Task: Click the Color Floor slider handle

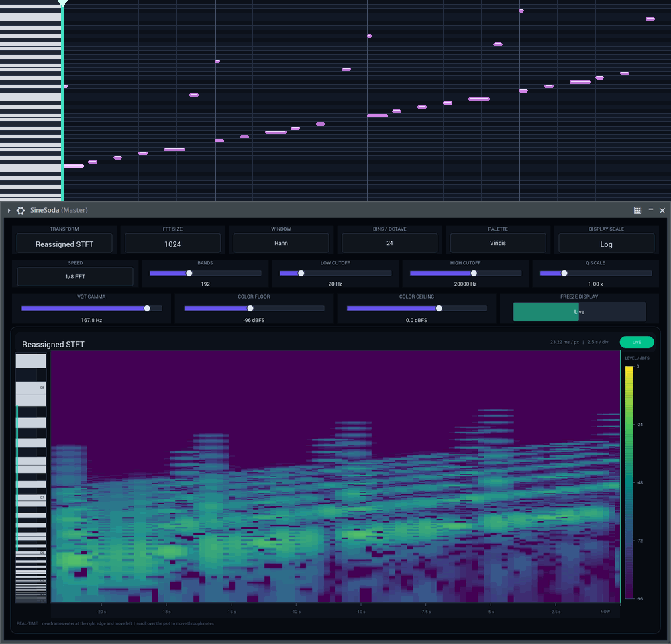Action: click(x=250, y=308)
